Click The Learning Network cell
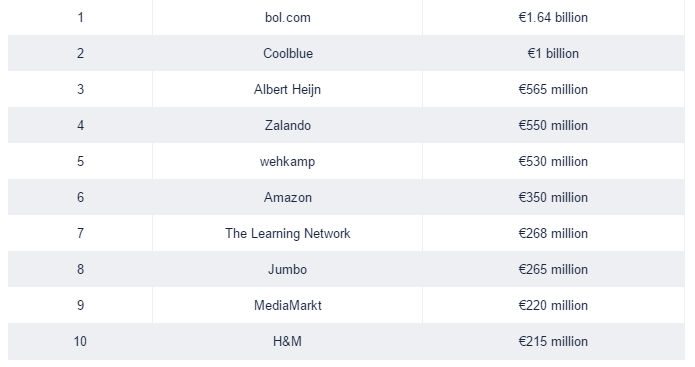The image size is (695, 367). click(288, 233)
